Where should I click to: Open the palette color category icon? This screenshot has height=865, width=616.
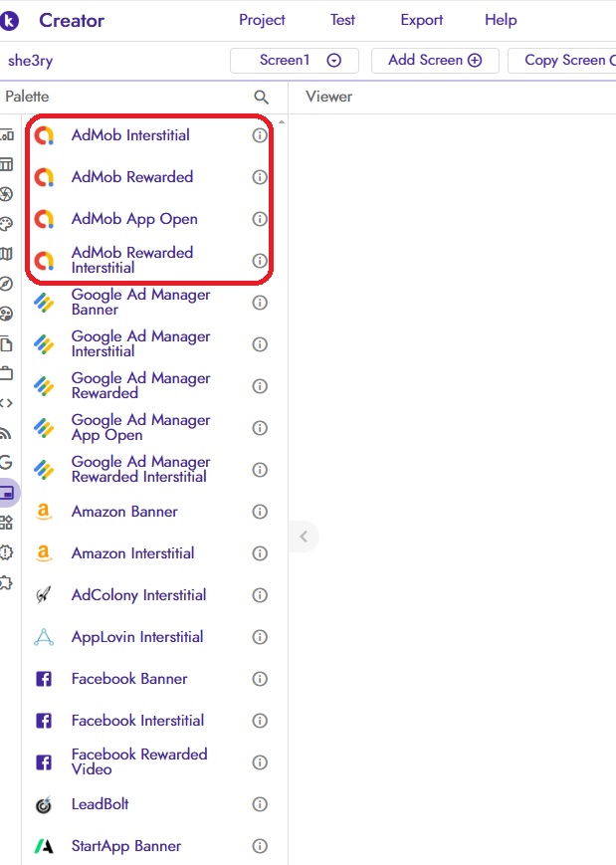pyautogui.click(x=6, y=224)
